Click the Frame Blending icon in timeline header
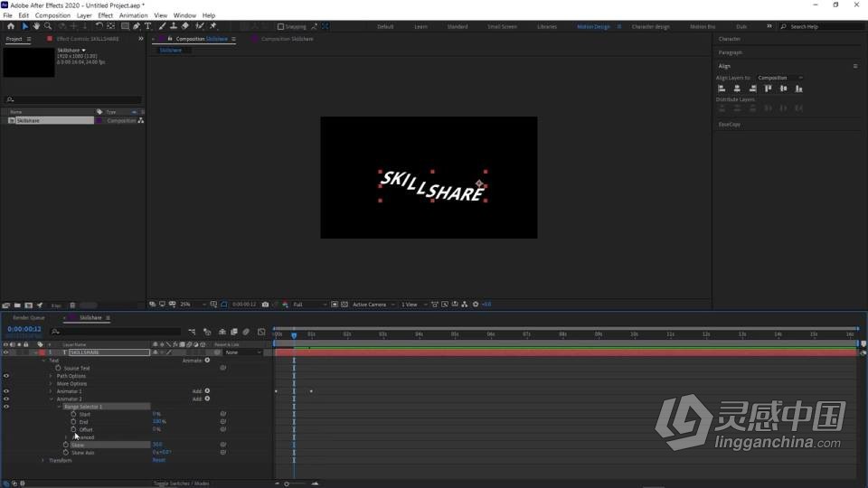The width and height of the screenshot is (868, 488). [x=234, y=332]
